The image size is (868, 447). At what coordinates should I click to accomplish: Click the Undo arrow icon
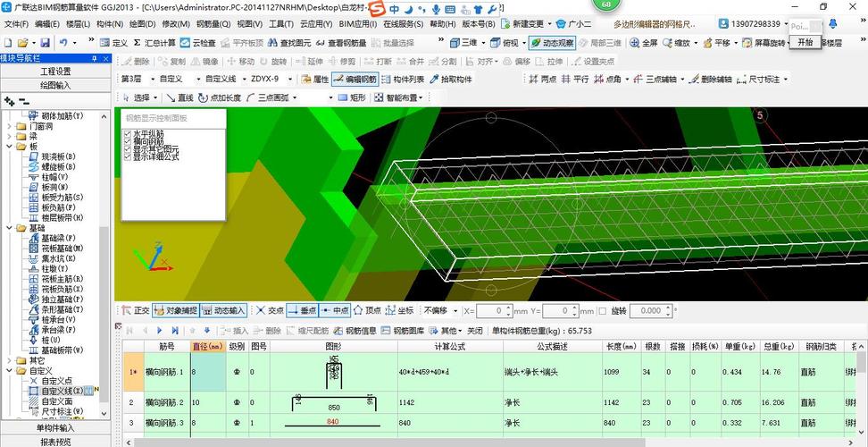[64, 43]
